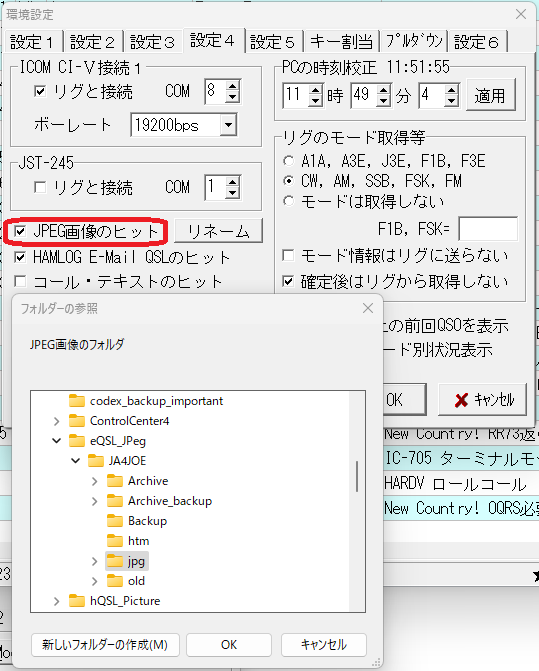Select CW, AM, SSB, FSK, FM radio
This screenshot has width=539, height=671.
point(289,181)
